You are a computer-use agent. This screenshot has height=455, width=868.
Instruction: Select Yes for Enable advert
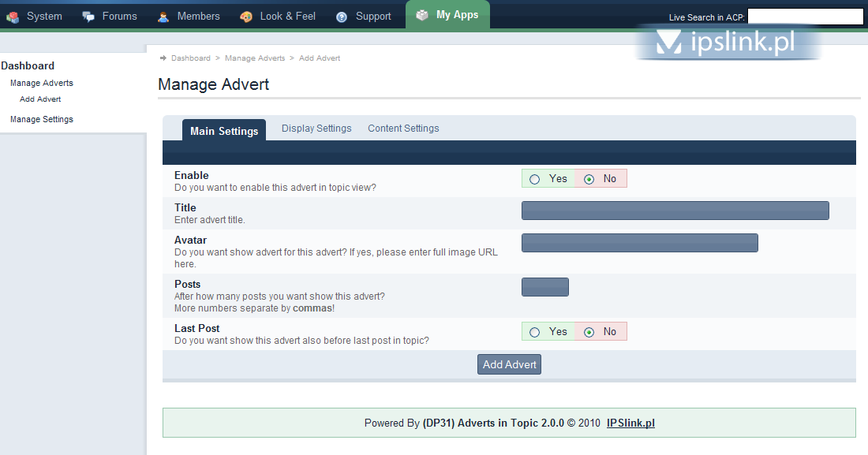tap(535, 179)
